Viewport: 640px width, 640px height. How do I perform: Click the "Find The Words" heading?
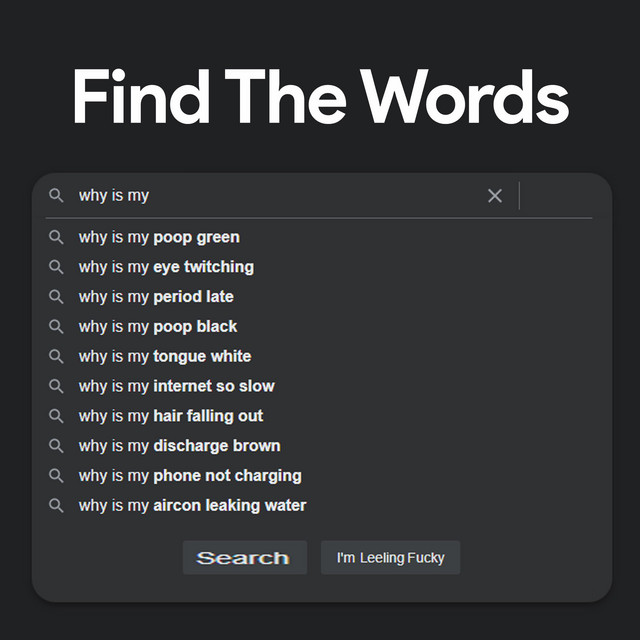320,99
